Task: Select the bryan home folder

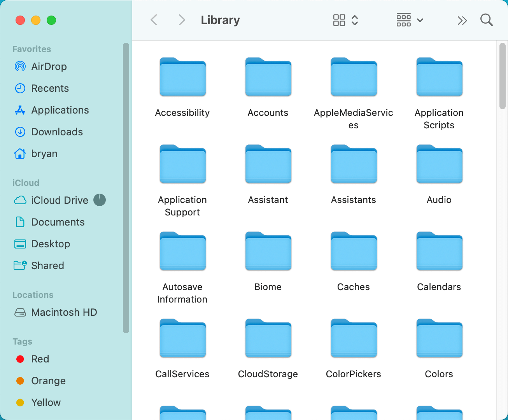Action: (44, 154)
